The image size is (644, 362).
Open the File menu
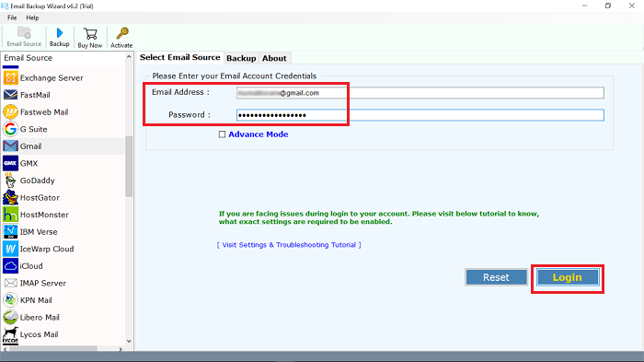pos(12,18)
